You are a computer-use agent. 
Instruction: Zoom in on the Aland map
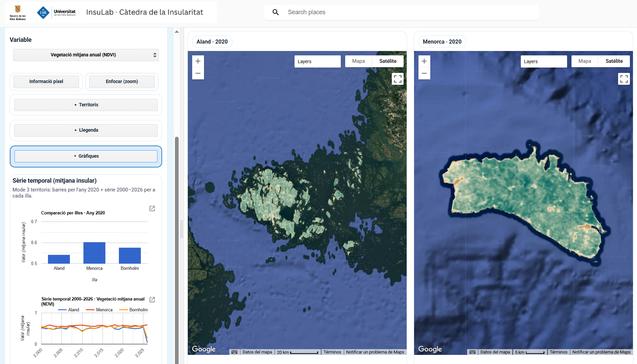coord(198,61)
